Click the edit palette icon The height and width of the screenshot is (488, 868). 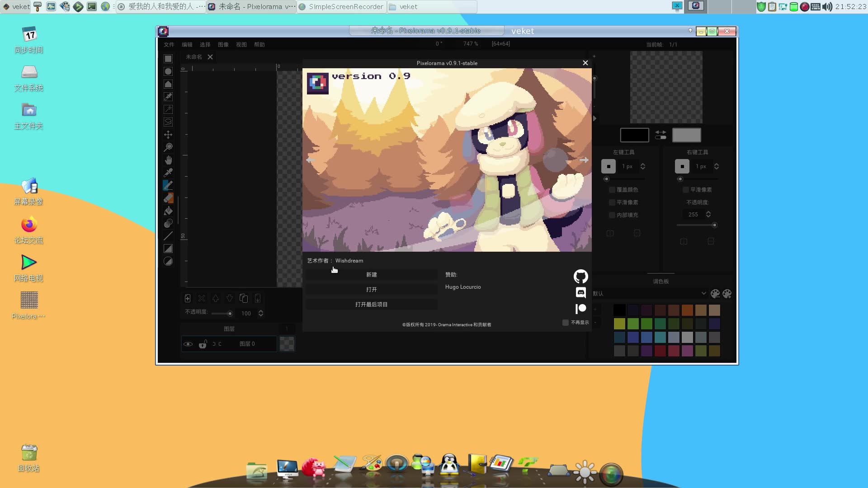click(715, 294)
